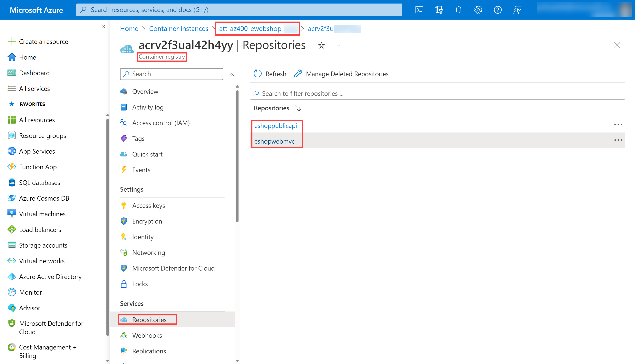Collapse the registry resource menu

[x=232, y=74]
